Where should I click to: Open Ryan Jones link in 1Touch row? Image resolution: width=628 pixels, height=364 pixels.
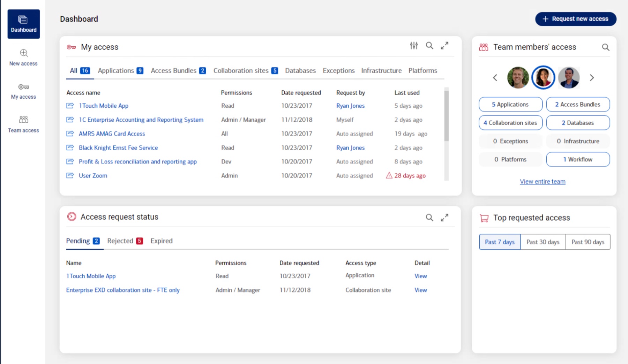pos(350,106)
